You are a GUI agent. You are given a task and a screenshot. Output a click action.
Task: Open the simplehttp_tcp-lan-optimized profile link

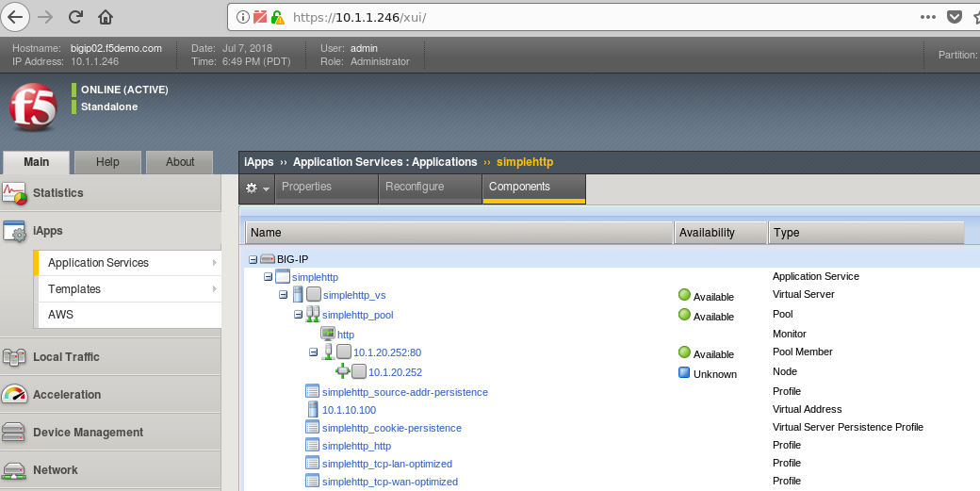point(387,464)
